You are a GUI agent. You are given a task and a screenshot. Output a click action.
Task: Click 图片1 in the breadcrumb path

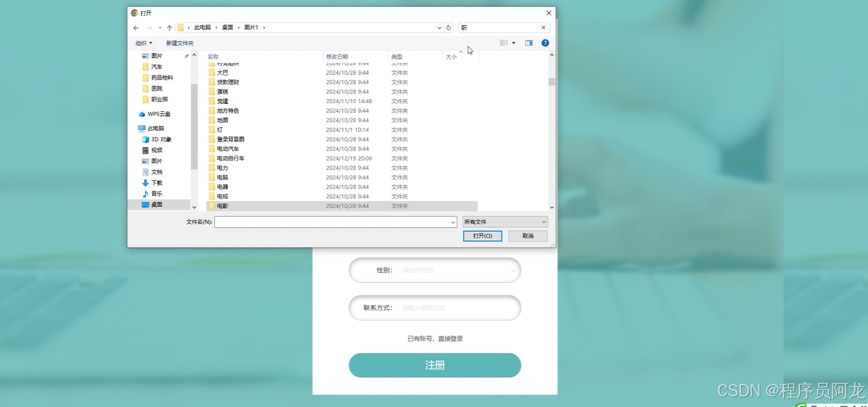point(251,28)
